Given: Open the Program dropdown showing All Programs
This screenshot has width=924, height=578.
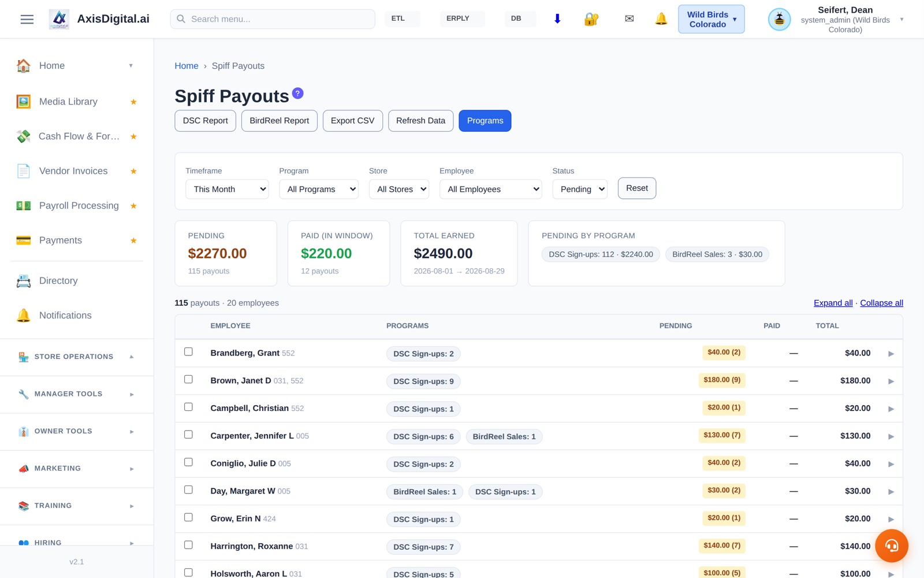Looking at the screenshot, I should [x=319, y=189].
